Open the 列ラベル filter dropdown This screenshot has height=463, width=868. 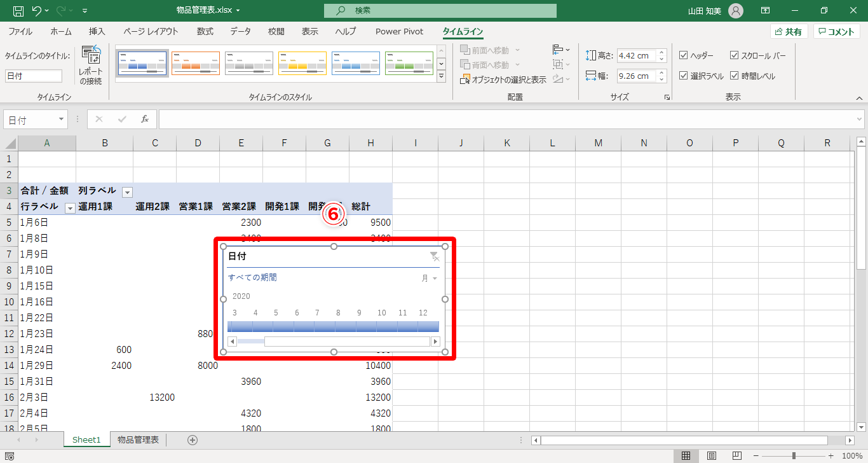tap(127, 191)
